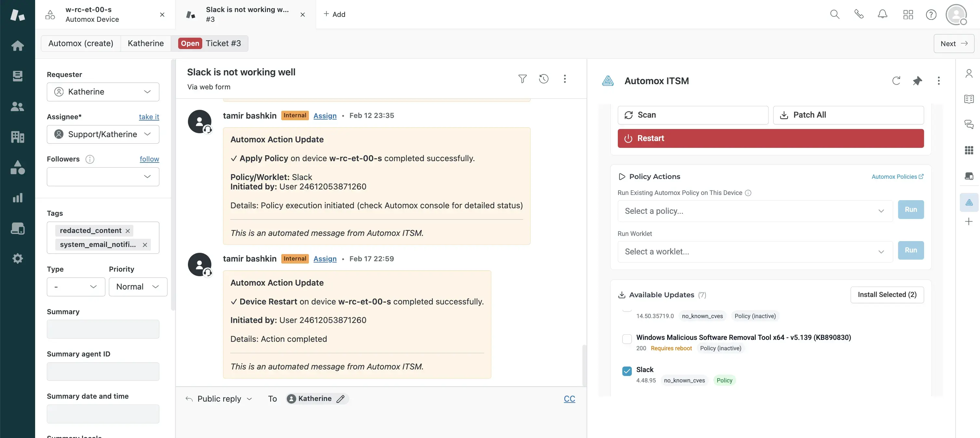
Task: Open Knowledge book icon in right rail
Action: (x=969, y=99)
